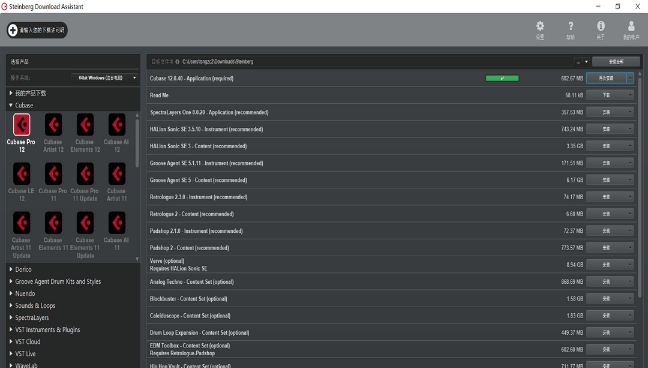The image size is (648, 368).
Task: Expand the VST Cloud category
Action: (11, 342)
